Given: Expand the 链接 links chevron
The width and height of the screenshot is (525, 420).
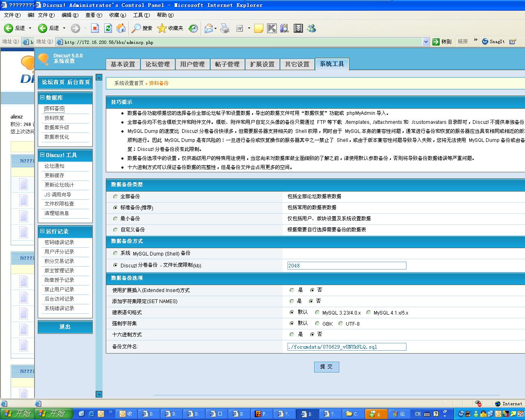Looking at the screenshot, I should [x=475, y=40].
